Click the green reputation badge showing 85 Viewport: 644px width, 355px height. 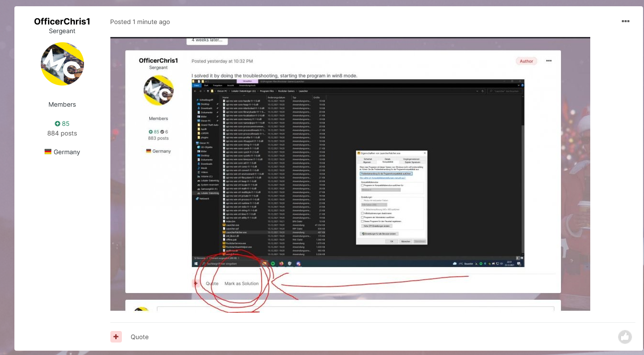[62, 123]
